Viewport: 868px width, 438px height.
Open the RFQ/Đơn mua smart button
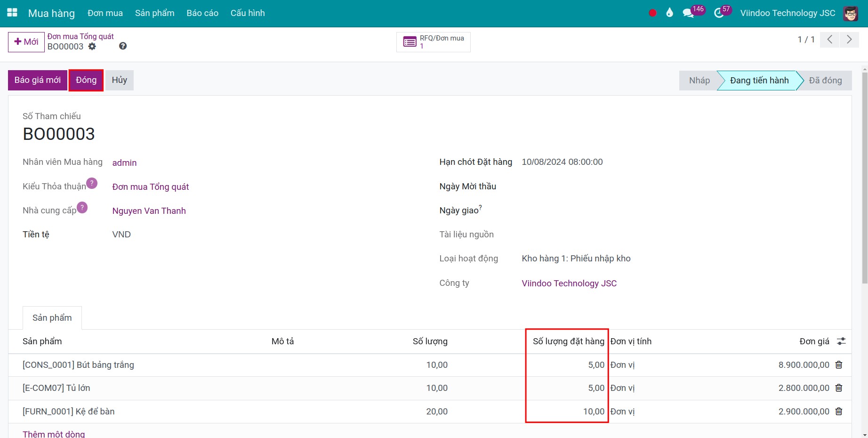[x=434, y=42]
